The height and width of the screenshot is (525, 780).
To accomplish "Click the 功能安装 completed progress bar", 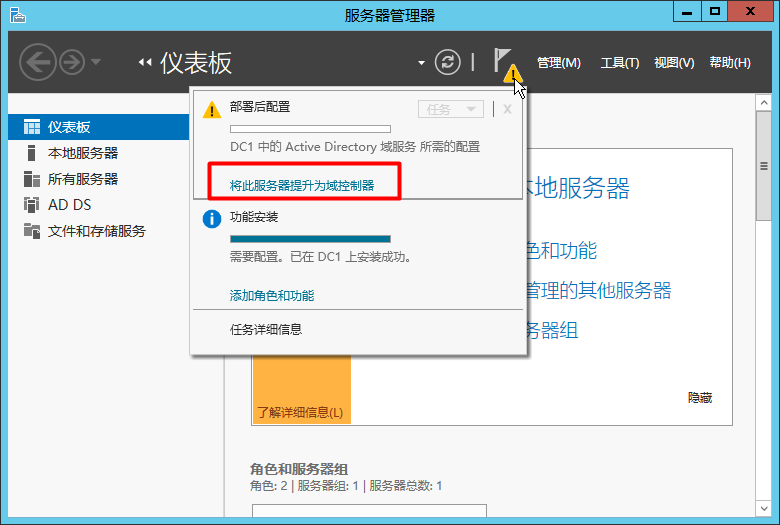I will click(310, 239).
